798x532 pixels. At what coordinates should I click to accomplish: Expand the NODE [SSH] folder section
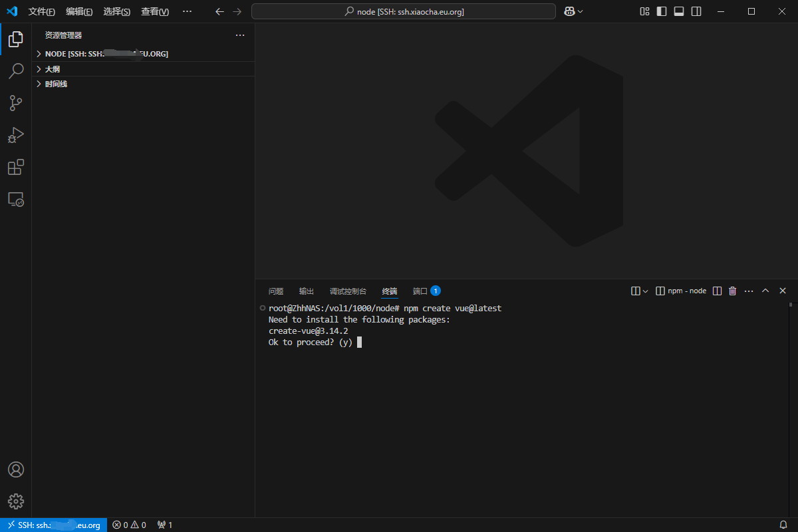[x=106, y=54]
